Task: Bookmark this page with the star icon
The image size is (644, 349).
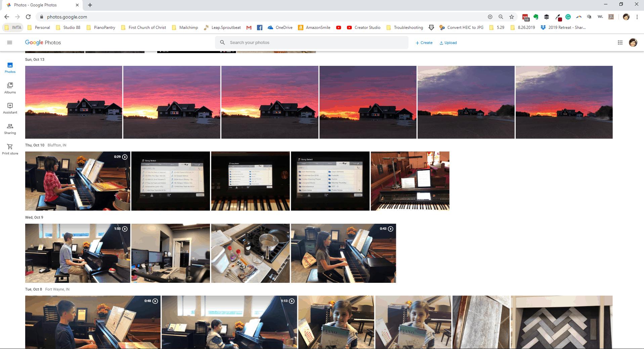Action: 512,17
